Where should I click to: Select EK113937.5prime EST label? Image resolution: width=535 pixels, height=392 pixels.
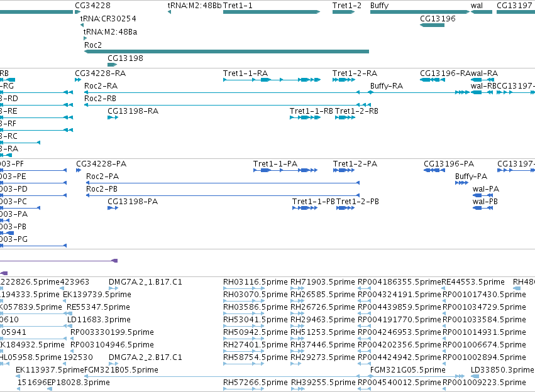50,370
